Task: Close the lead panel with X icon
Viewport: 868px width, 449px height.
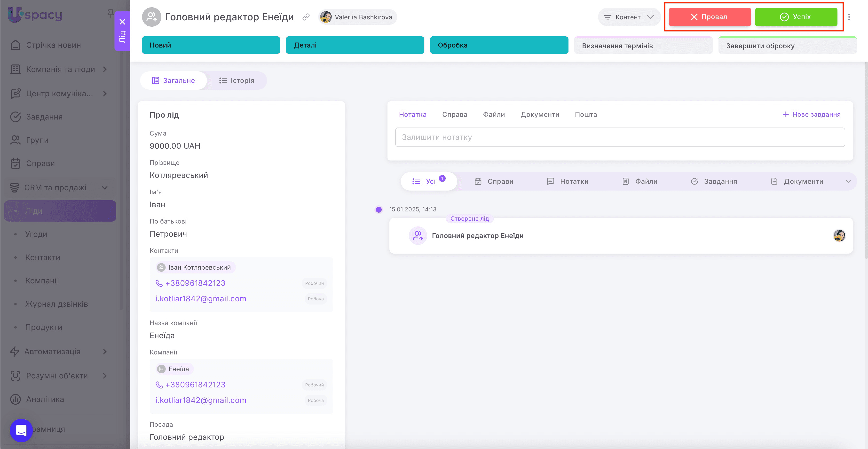Action: pos(122,22)
